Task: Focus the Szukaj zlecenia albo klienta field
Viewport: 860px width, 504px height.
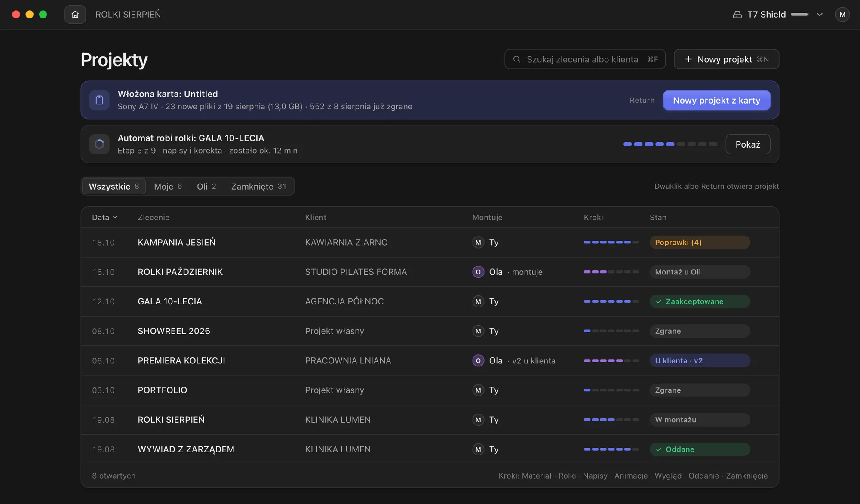Action: (585, 59)
